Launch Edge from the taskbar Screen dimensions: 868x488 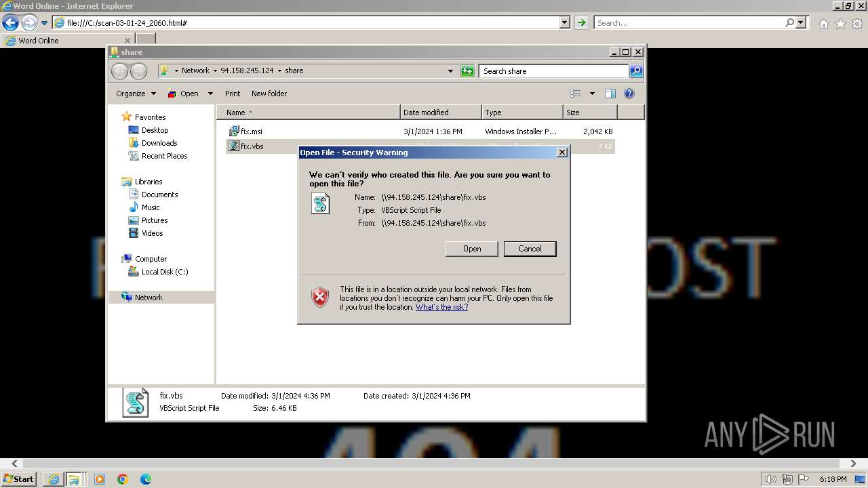tap(146, 479)
